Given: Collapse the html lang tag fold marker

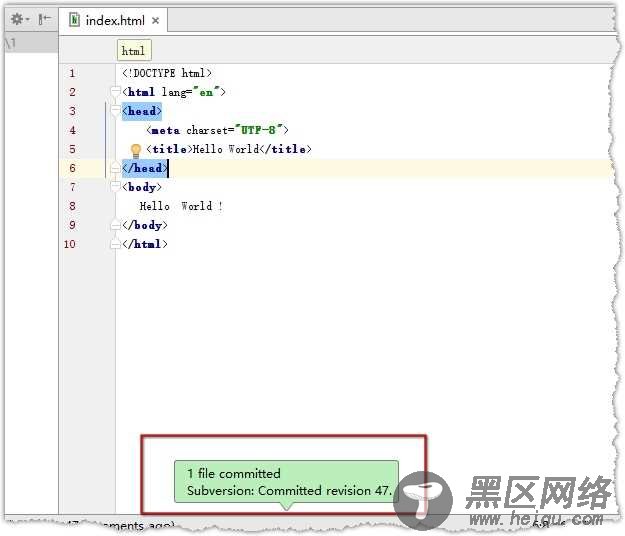Looking at the screenshot, I should 115,92.
